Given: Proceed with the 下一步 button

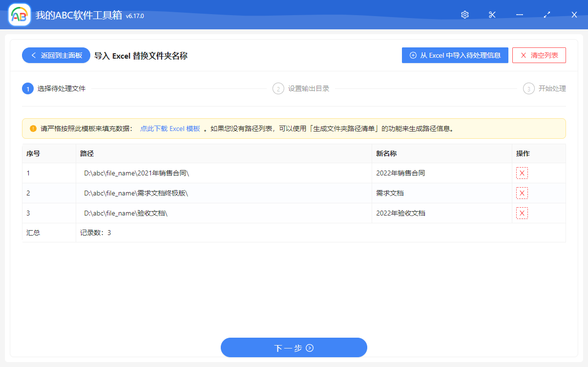Looking at the screenshot, I should pyautogui.click(x=294, y=347).
